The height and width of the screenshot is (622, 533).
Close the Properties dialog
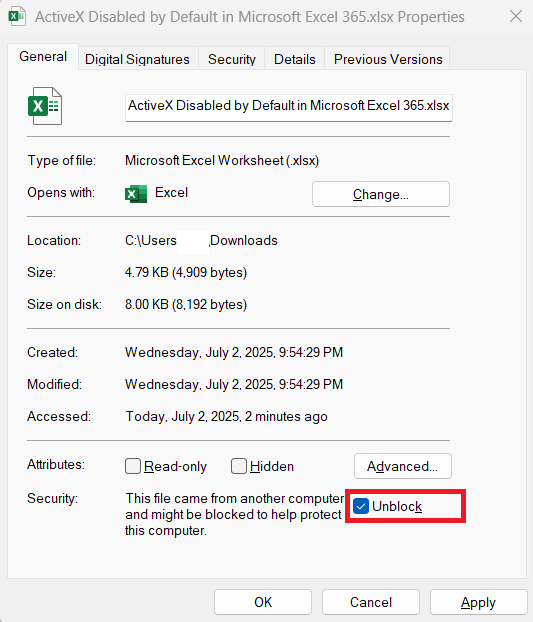[516, 16]
